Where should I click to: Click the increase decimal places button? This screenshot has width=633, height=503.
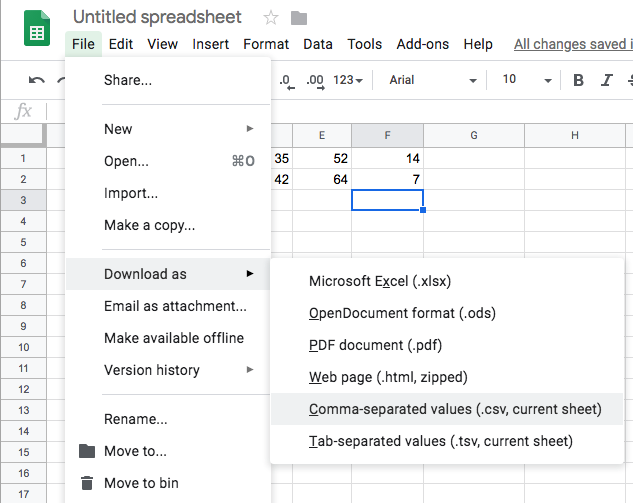315,80
